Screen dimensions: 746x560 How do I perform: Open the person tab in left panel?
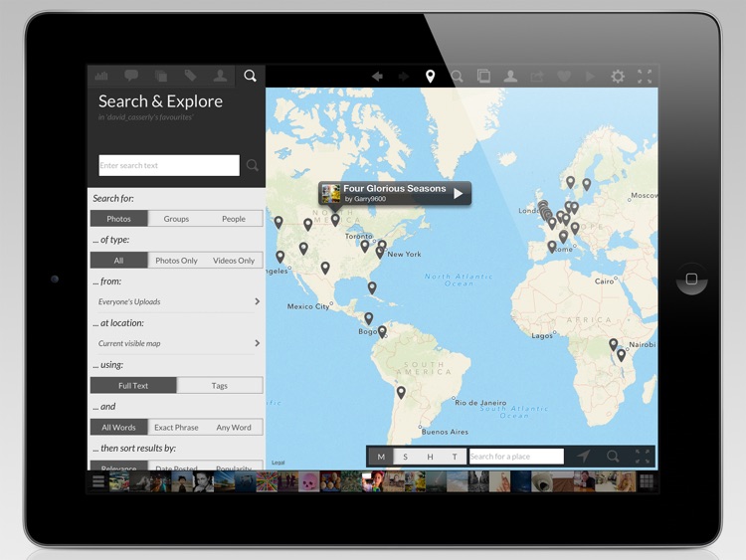[x=220, y=76]
